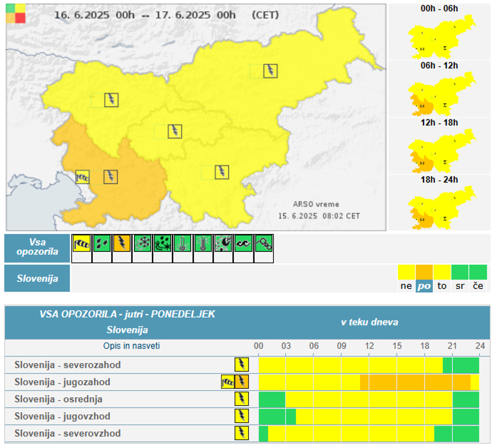
Task: Select the wave coastal warning filter icon
Action: [243, 243]
